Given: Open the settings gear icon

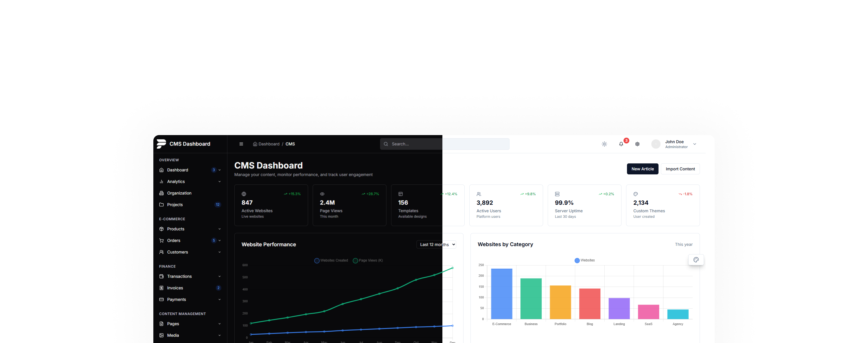Looking at the screenshot, I should pyautogui.click(x=637, y=144).
